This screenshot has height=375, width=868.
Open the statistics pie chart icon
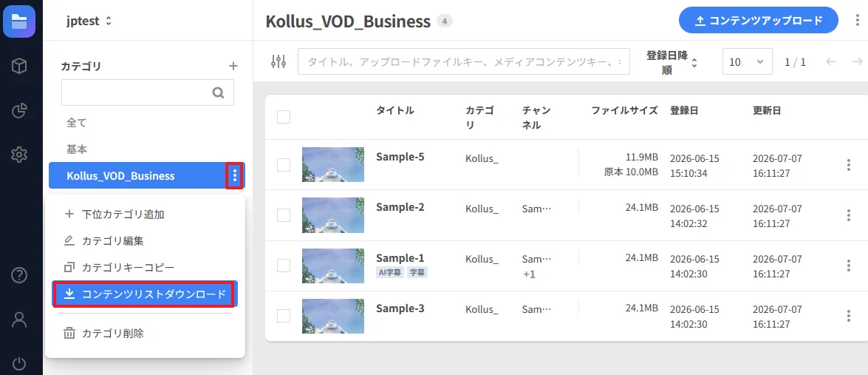(19, 111)
